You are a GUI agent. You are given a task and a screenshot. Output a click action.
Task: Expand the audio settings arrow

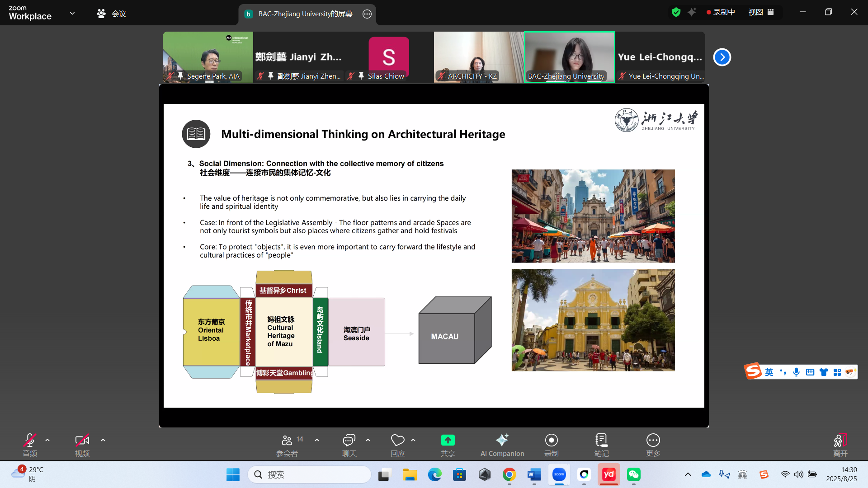(47, 440)
